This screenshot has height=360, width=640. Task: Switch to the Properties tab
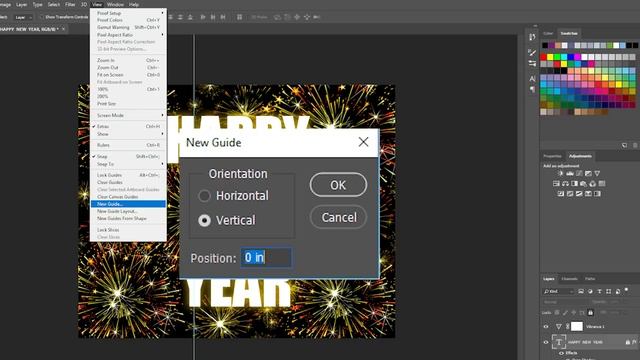(x=552, y=156)
